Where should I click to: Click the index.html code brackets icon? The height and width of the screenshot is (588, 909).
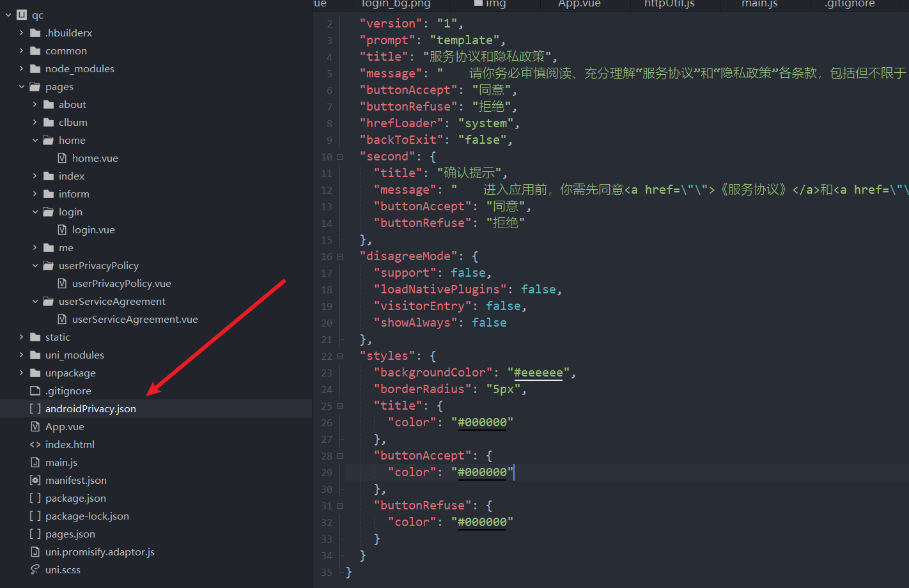coord(35,444)
